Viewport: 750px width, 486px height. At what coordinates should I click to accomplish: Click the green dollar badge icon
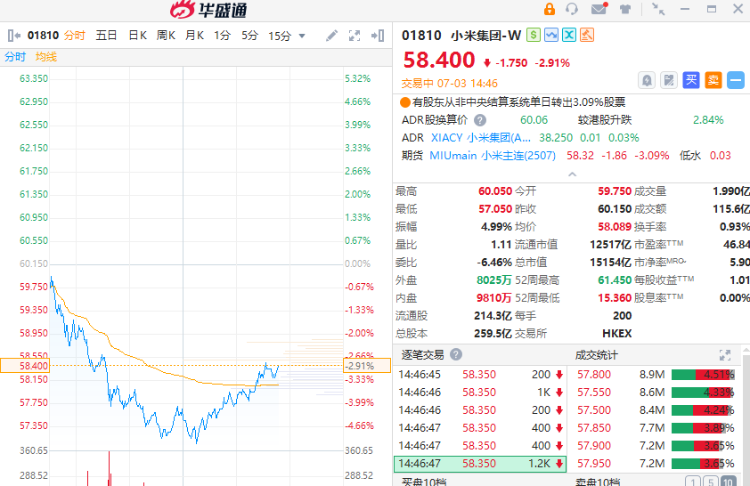pos(533,35)
